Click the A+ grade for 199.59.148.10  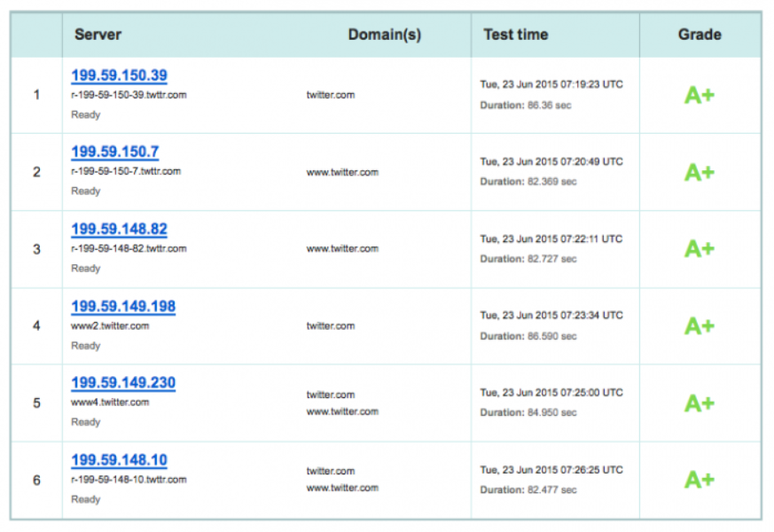[x=700, y=480]
